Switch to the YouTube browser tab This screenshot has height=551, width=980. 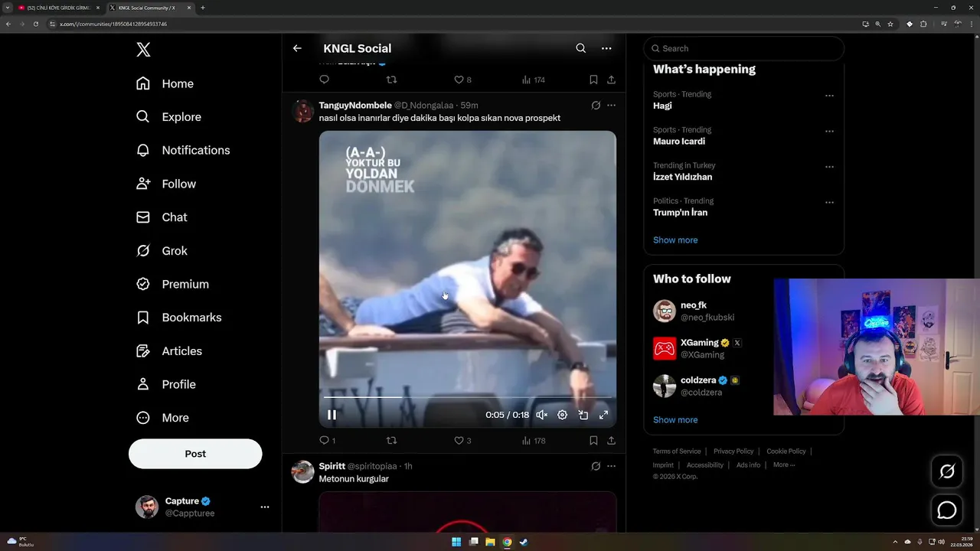pos(58,8)
